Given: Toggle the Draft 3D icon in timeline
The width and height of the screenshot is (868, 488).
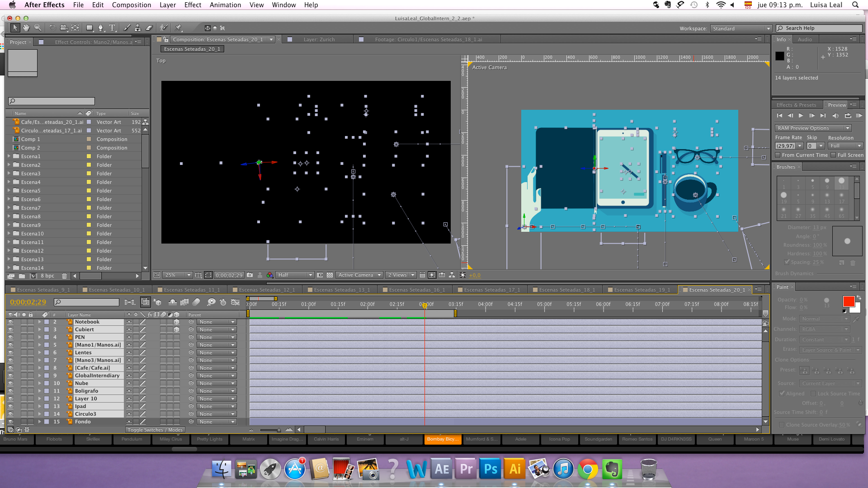Looking at the screenshot, I should click(157, 302).
